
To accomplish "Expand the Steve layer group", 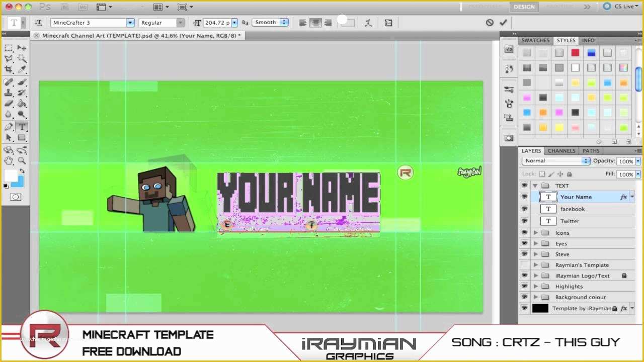I will [x=536, y=254].
